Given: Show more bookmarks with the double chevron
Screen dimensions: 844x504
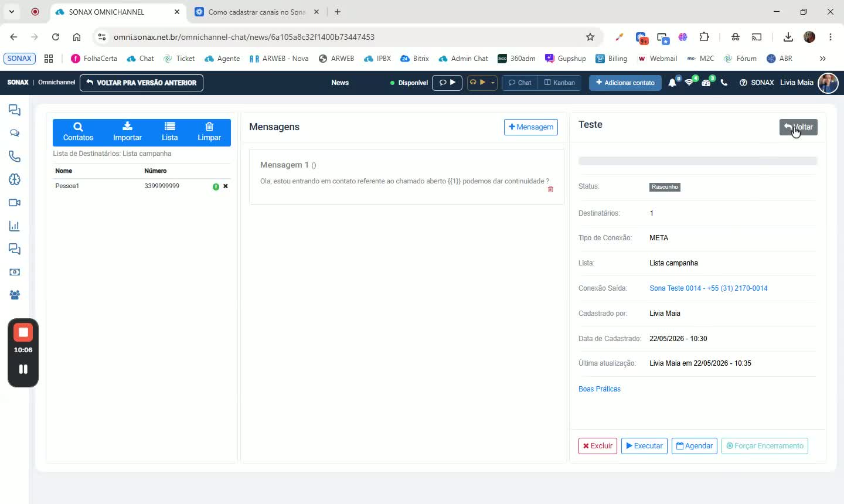Looking at the screenshot, I should pos(822,59).
